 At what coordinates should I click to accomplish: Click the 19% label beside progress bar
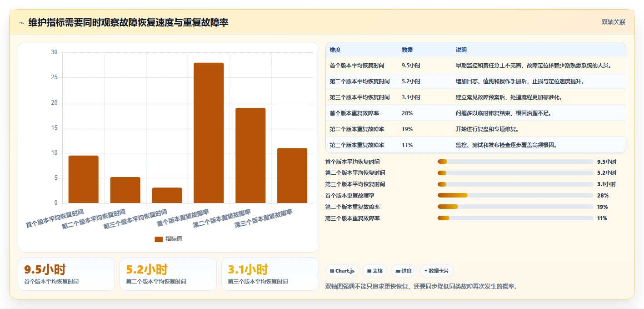point(603,207)
